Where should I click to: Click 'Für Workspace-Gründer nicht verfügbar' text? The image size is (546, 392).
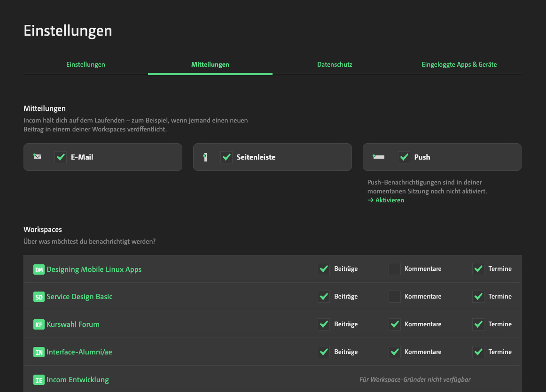pos(415,379)
